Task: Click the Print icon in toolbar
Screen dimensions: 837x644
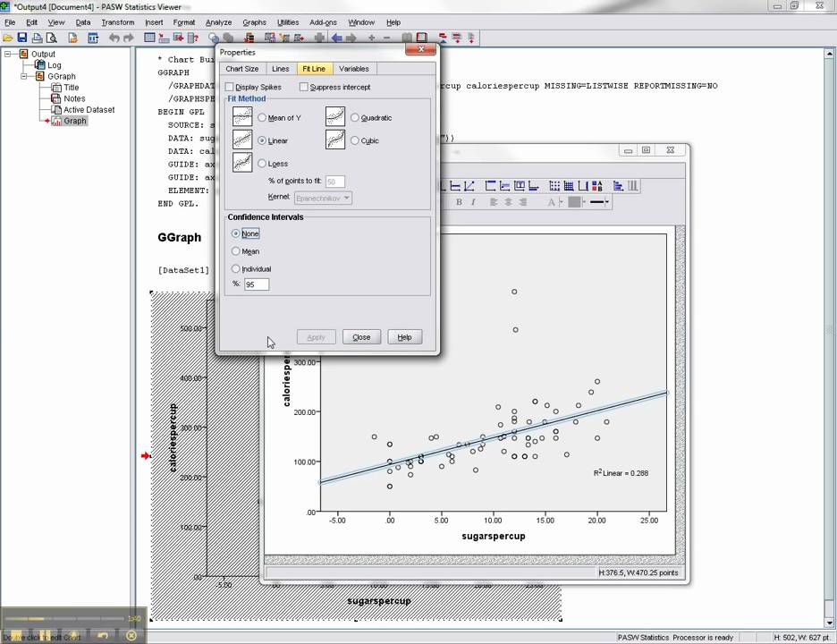Action: pos(37,38)
